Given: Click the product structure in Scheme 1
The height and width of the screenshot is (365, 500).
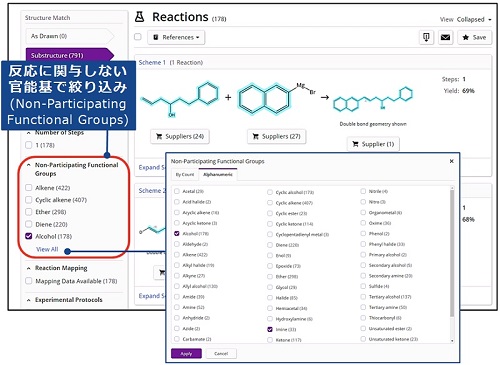Looking at the screenshot, I should [373, 99].
